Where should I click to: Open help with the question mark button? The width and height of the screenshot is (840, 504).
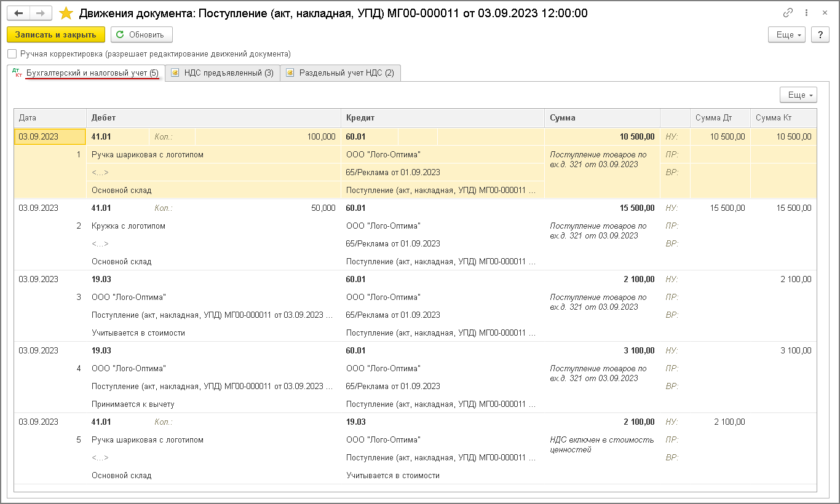pos(820,35)
